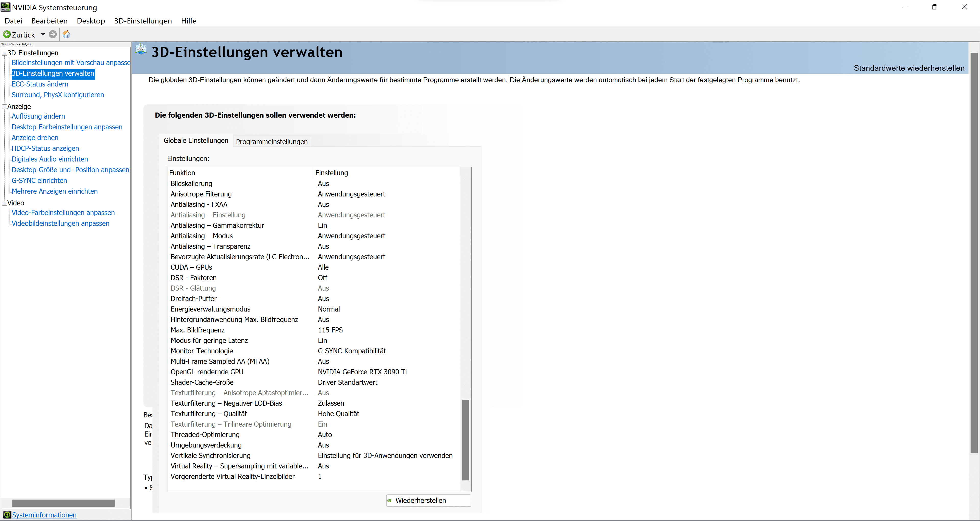Screen dimensions: 980x521
Task: Open the back history dropdown arrow
Action: pos(43,35)
